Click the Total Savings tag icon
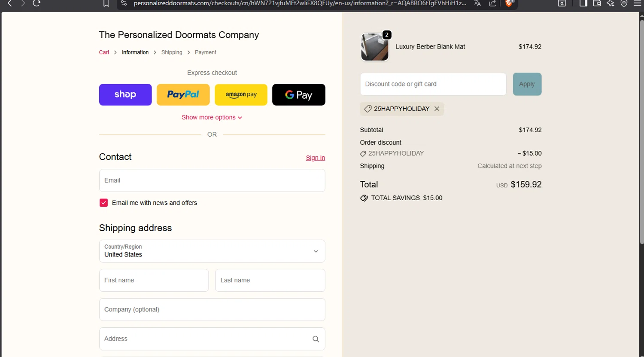 [364, 198]
